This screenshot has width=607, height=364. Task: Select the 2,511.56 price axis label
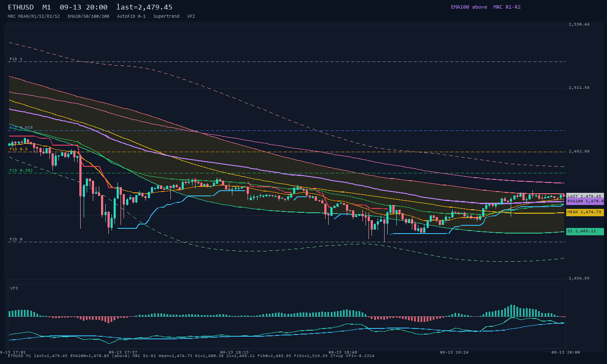[x=579, y=88]
